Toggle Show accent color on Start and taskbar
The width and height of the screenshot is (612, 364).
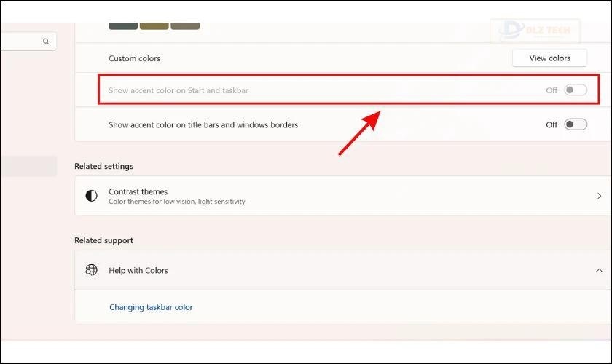(575, 90)
